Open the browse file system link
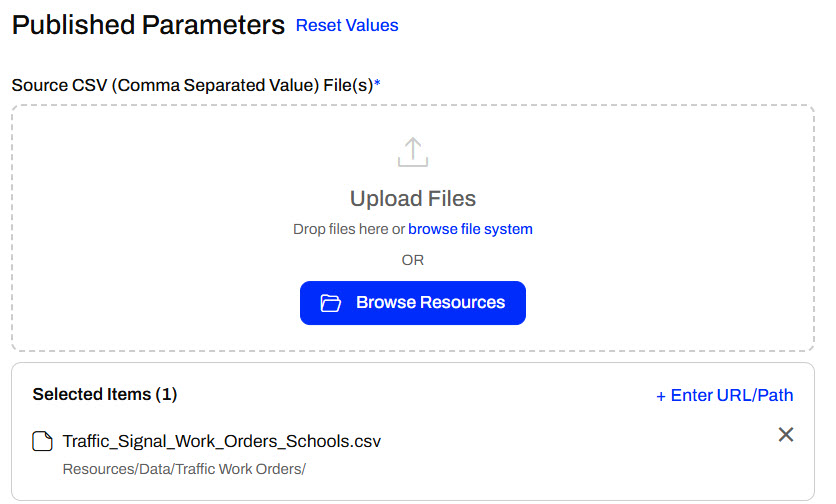 pyautogui.click(x=470, y=229)
